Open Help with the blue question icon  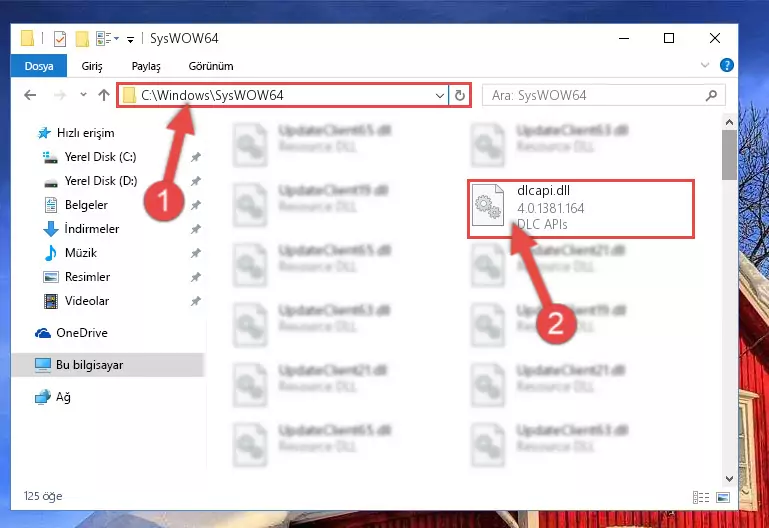(x=726, y=65)
